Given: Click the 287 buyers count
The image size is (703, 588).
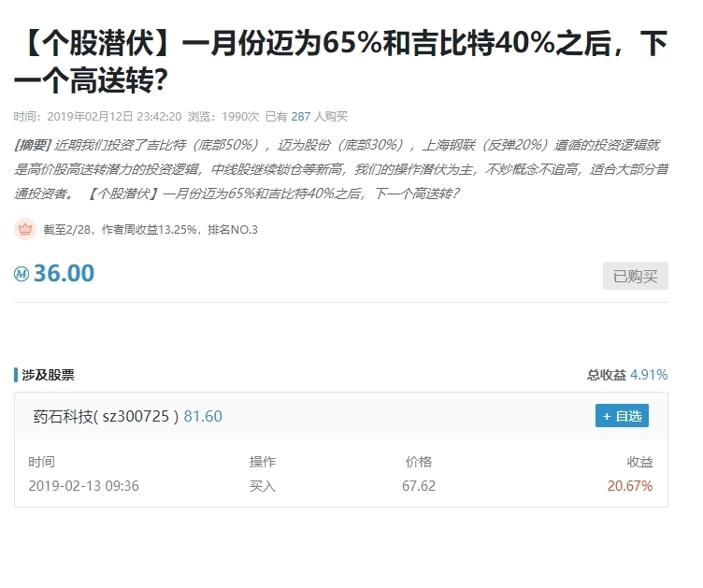Looking at the screenshot, I should coord(300,117).
